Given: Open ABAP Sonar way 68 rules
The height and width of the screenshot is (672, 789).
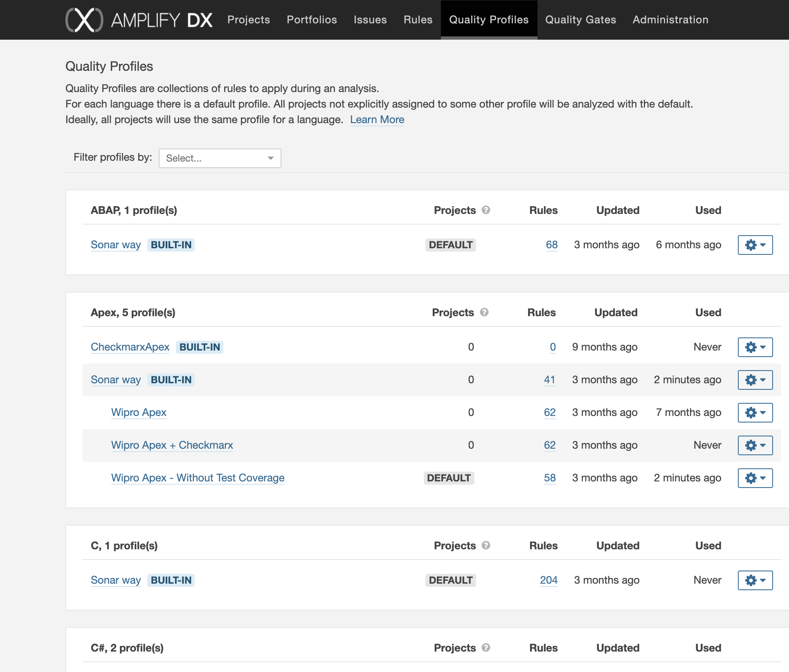Looking at the screenshot, I should tap(552, 245).
